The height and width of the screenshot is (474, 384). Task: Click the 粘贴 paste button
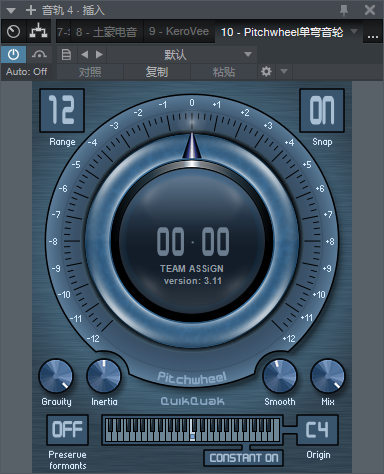tap(224, 72)
